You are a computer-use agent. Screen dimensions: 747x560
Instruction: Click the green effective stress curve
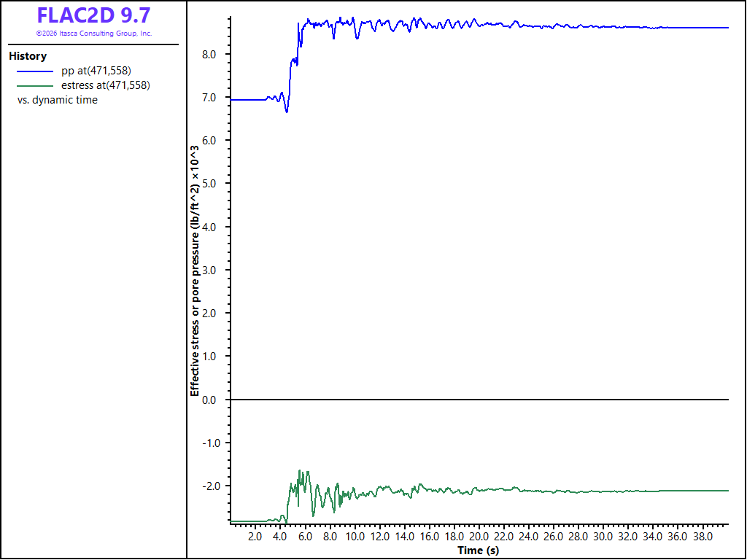[572, 491]
